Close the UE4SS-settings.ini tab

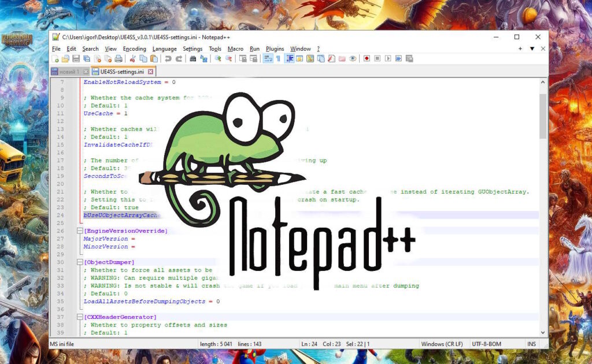[149, 72]
